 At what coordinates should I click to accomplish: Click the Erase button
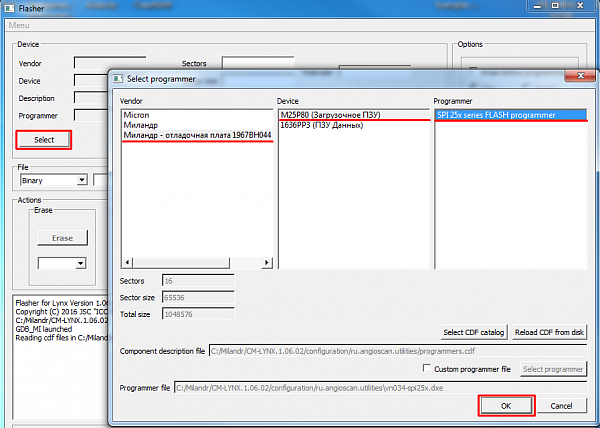62,238
